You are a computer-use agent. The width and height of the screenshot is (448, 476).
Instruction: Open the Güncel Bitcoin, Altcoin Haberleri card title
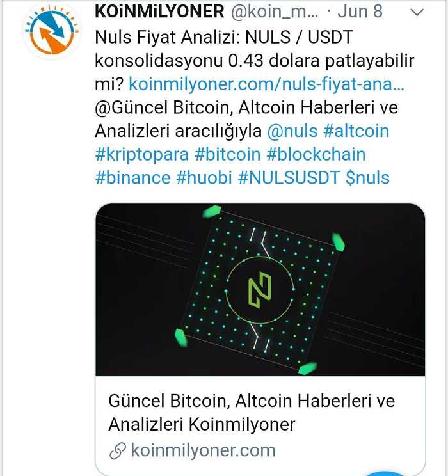click(x=252, y=413)
